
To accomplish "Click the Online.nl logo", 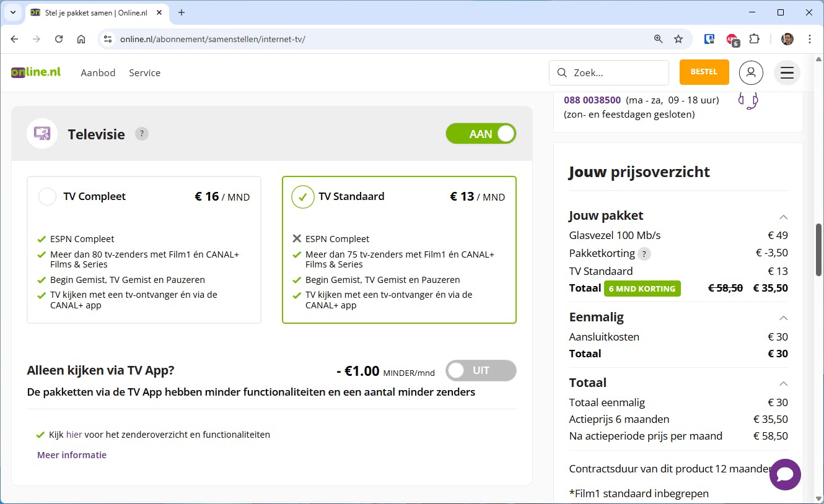I will point(35,71).
